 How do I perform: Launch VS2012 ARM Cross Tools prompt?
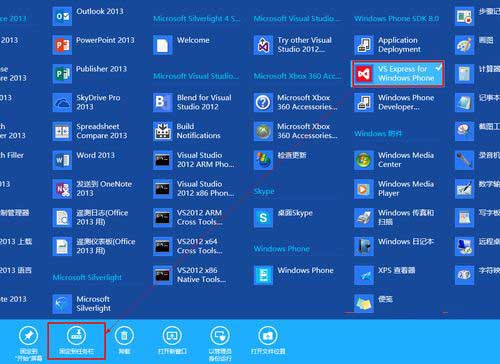pos(188,217)
